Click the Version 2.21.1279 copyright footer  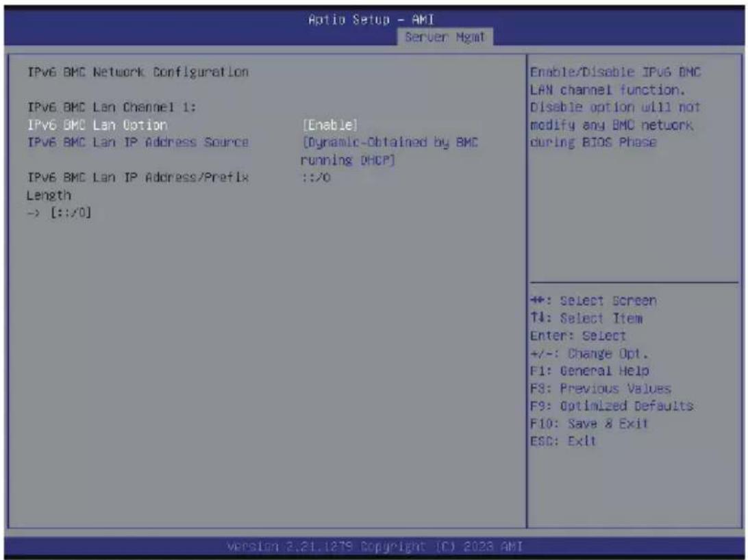pos(375,546)
